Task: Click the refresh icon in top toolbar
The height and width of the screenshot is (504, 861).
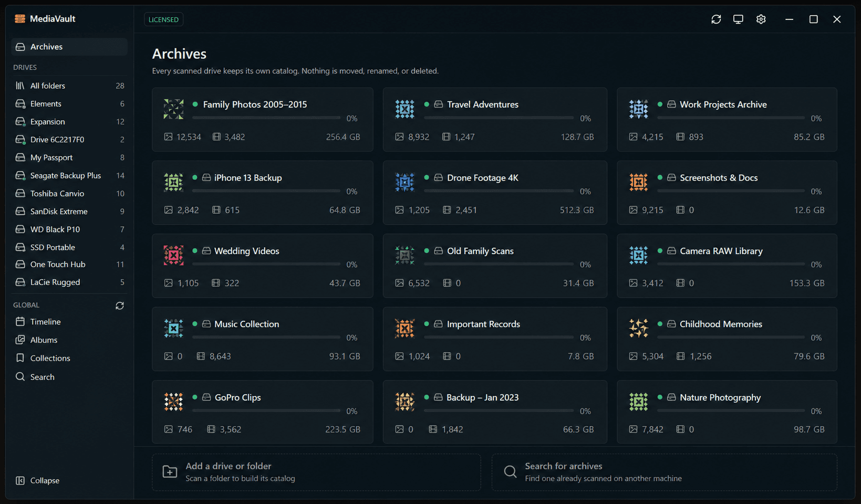Action: pyautogui.click(x=716, y=19)
